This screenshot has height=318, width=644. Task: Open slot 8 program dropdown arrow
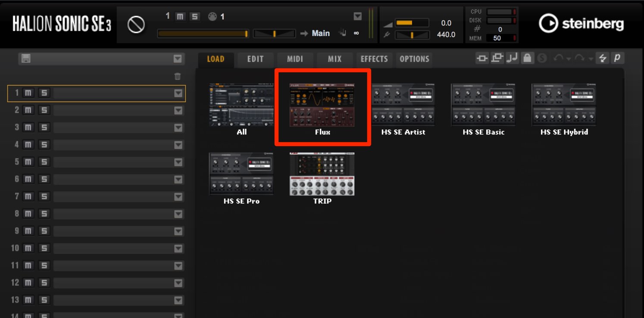[178, 214]
